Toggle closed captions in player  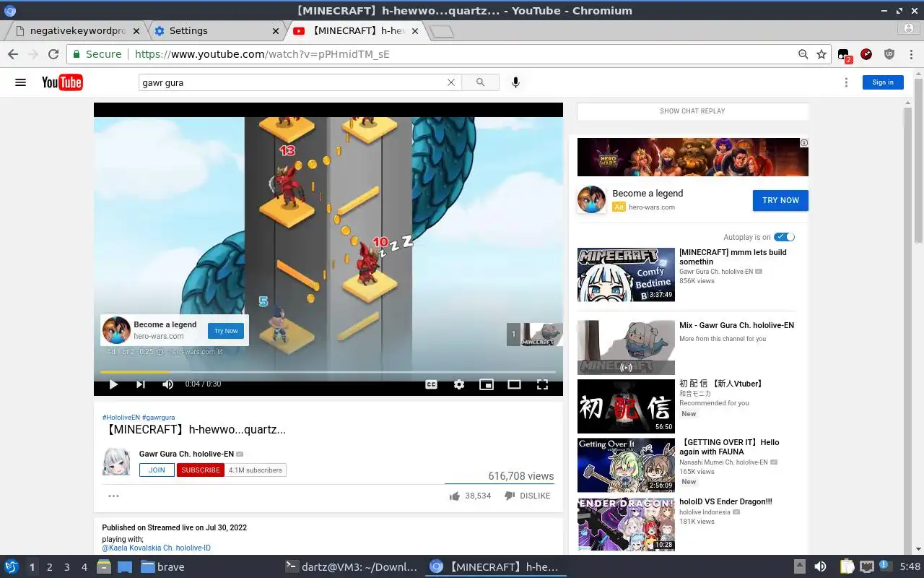431,384
